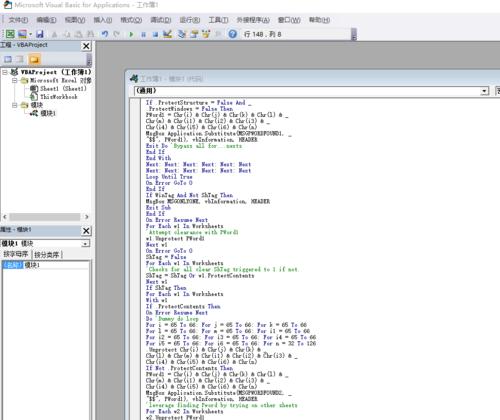Open VBA Help question mark icon
Viewport: 500px width, 420px height.
(x=233, y=34)
